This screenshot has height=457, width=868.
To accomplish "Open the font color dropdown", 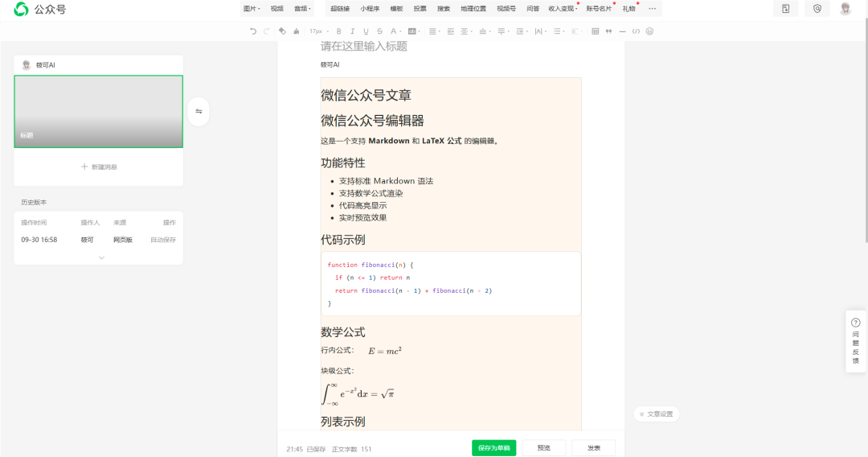I will click(x=395, y=31).
